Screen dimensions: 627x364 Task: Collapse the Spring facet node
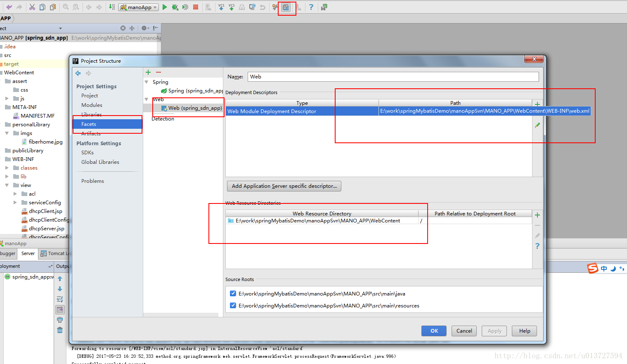click(x=147, y=82)
